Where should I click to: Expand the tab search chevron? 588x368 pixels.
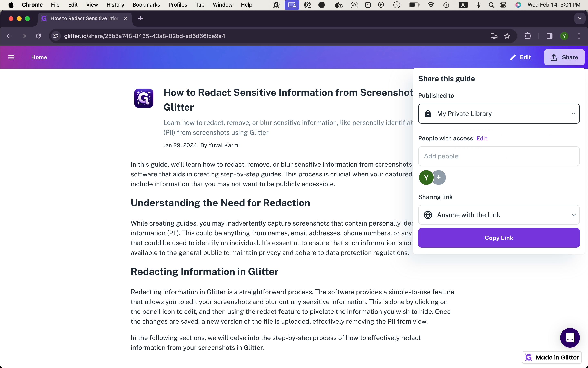pyautogui.click(x=580, y=18)
